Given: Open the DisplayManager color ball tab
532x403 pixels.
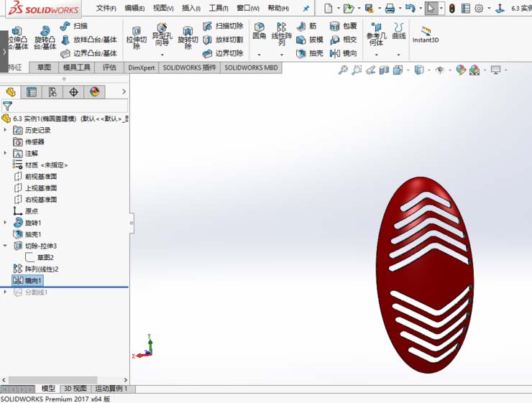Looking at the screenshot, I should [95, 92].
